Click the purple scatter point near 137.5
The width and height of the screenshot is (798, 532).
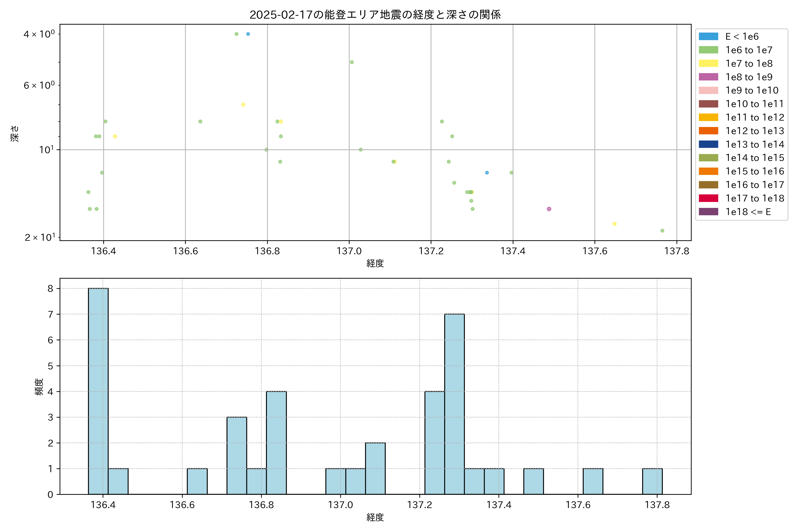[x=549, y=209]
